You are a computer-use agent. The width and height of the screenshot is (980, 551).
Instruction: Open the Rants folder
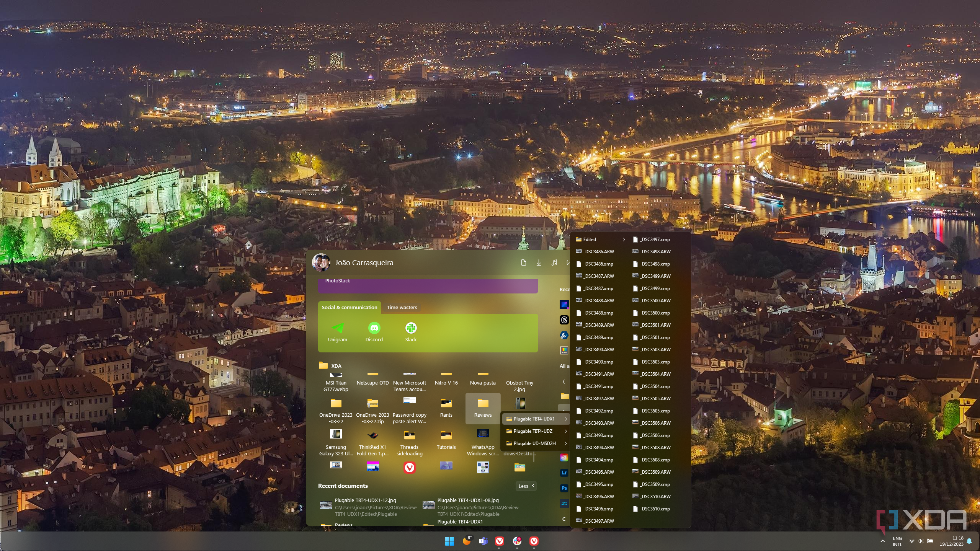coord(446,408)
